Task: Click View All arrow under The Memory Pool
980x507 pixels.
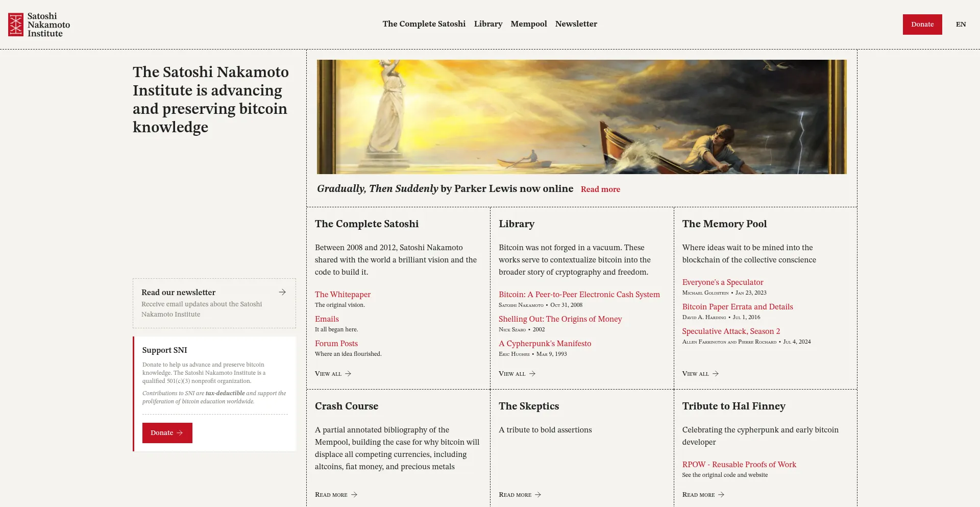Action: pos(716,374)
